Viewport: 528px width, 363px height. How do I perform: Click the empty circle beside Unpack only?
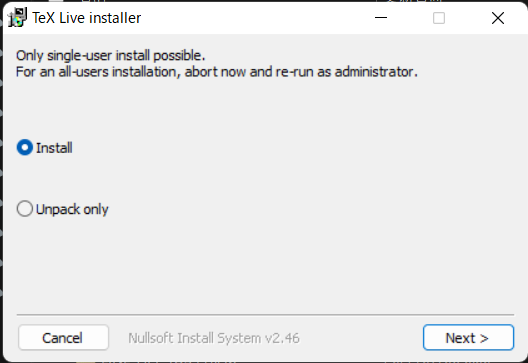[x=25, y=209]
